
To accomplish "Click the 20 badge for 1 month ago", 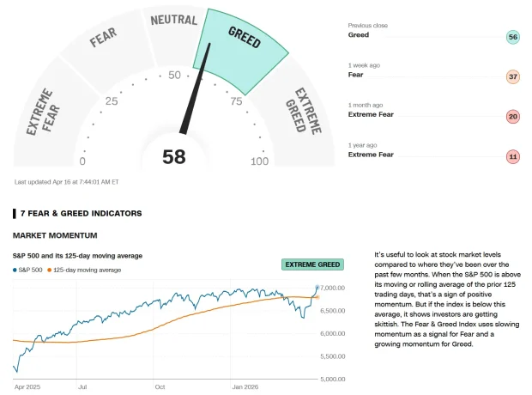I will [513, 116].
